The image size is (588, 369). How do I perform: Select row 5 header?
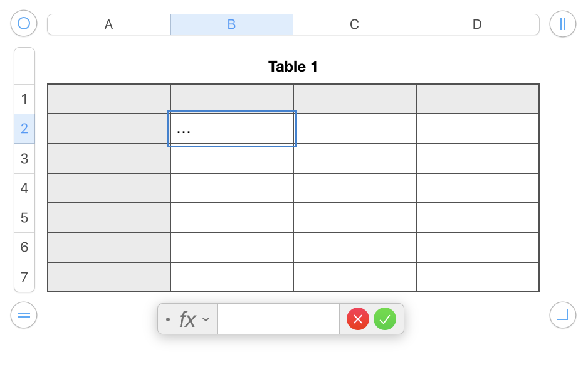pos(24,218)
